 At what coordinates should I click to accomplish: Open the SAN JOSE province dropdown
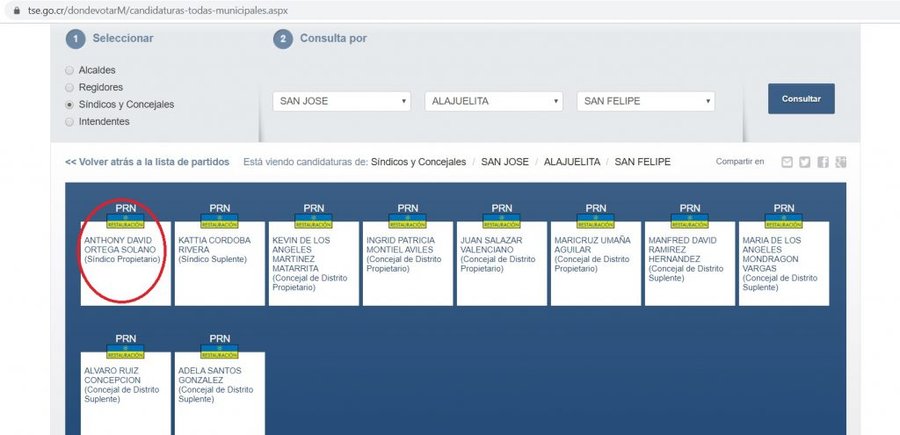coord(341,101)
